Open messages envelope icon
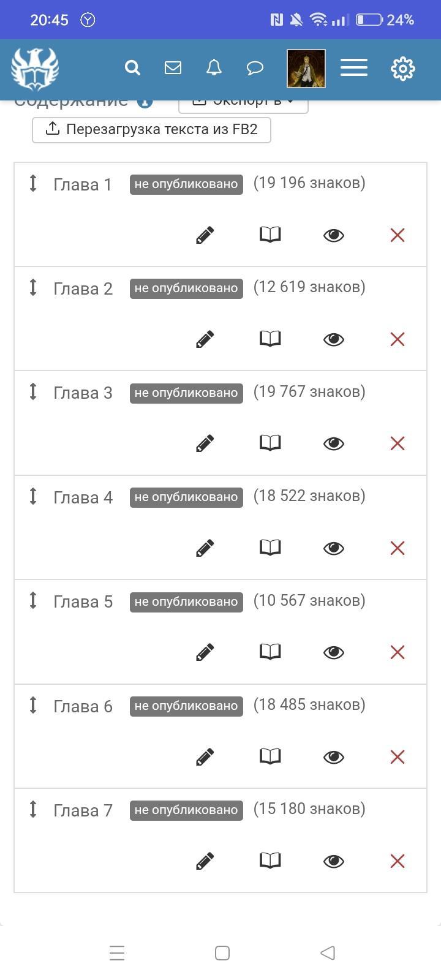Image resolution: width=441 pixels, height=980 pixels. 173,67
